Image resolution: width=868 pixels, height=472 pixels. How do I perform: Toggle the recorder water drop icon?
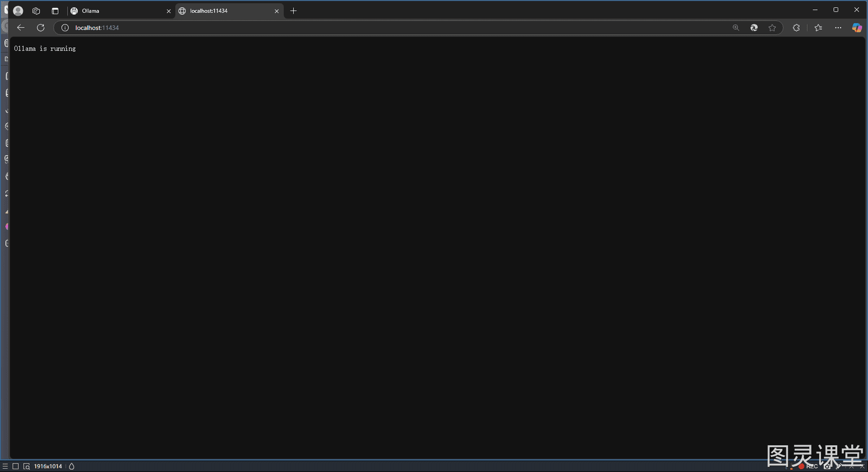tap(72, 467)
